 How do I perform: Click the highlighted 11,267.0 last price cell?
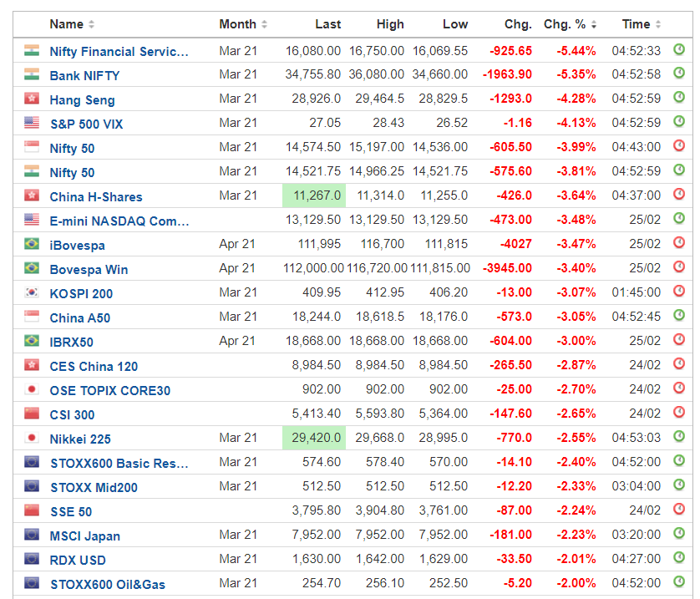tap(314, 195)
